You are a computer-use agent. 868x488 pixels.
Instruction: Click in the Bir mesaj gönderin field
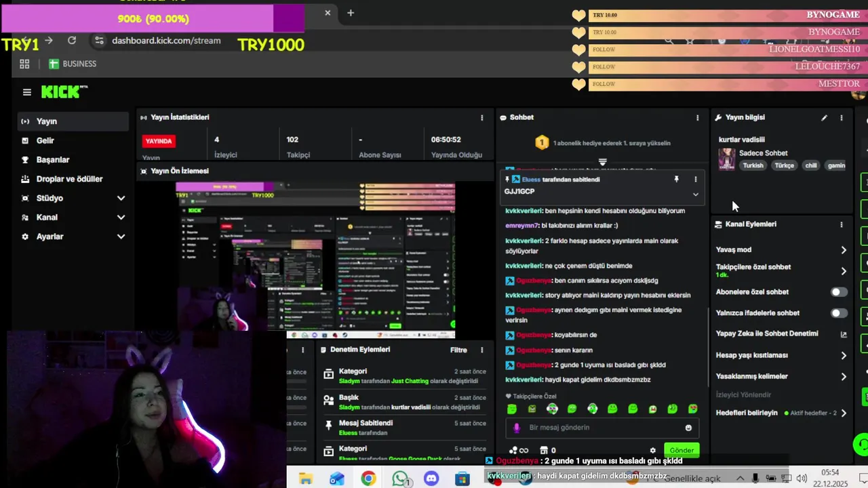[602, 428]
